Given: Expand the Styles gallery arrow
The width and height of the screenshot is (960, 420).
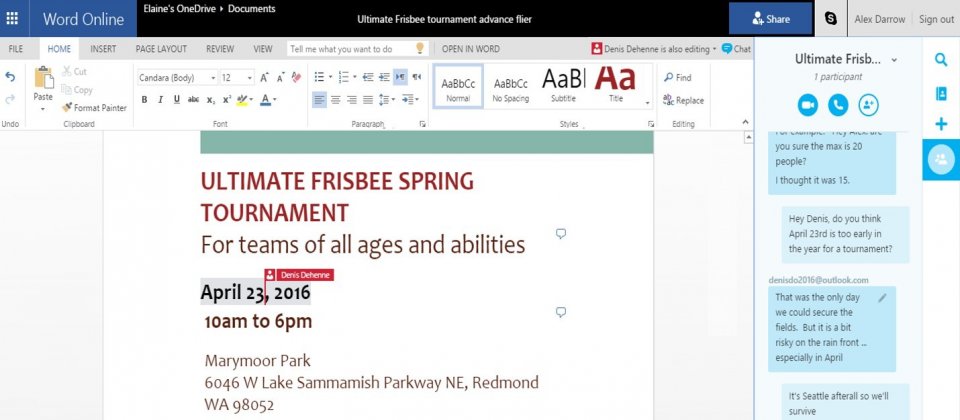Looking at the screenshot, I should pyautogui.click(x=647, y=103).
